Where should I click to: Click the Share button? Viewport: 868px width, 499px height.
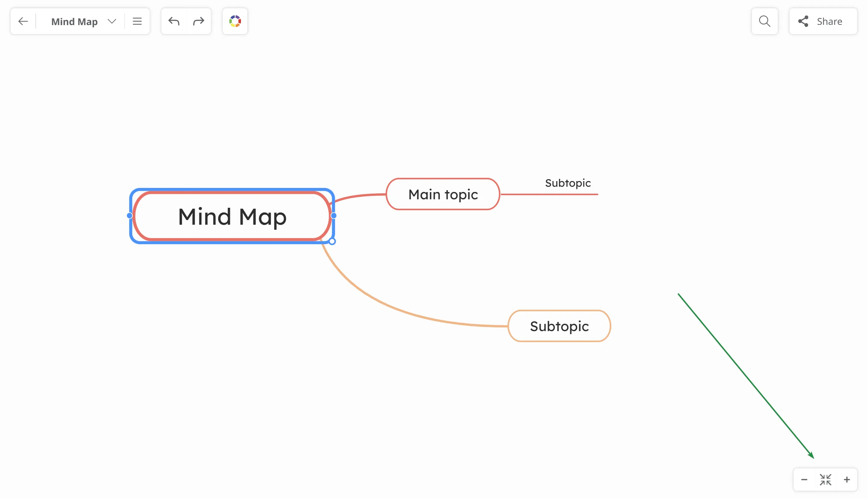pos(823,21)
